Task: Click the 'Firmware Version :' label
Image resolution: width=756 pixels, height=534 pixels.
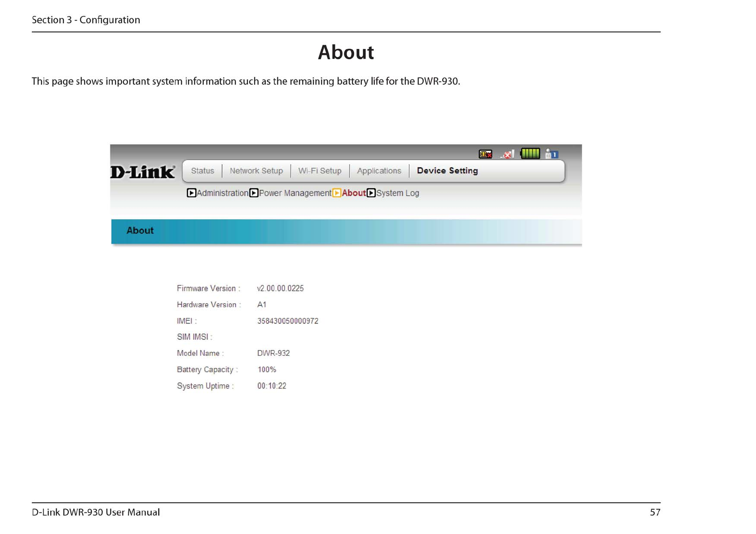Action: coord(209,289)
